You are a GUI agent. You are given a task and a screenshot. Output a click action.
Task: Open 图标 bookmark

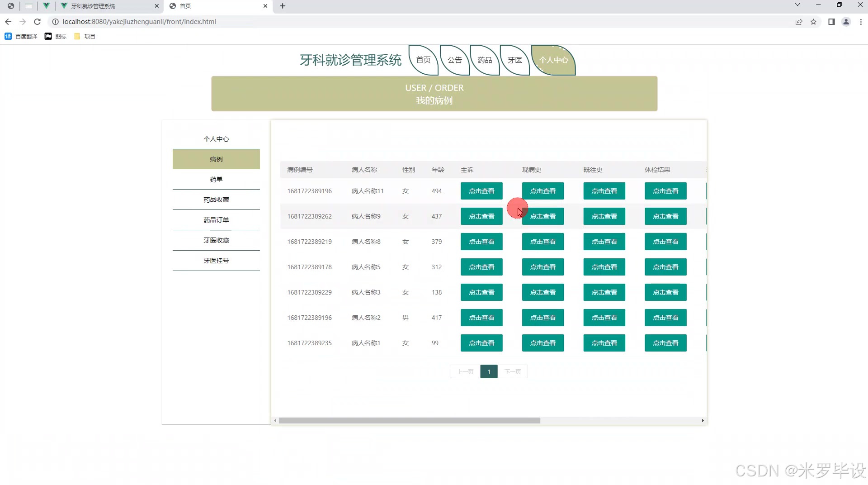pyautogui.click(x=55, y=36)
